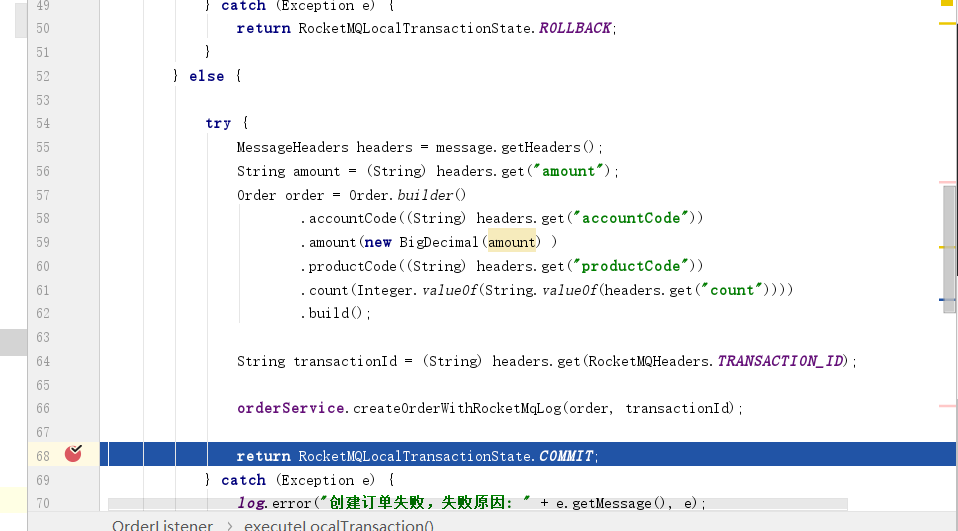Click the gutter at line number 56
The width and height of the screenshot is (958, 531).
click(x=42, y=171)
